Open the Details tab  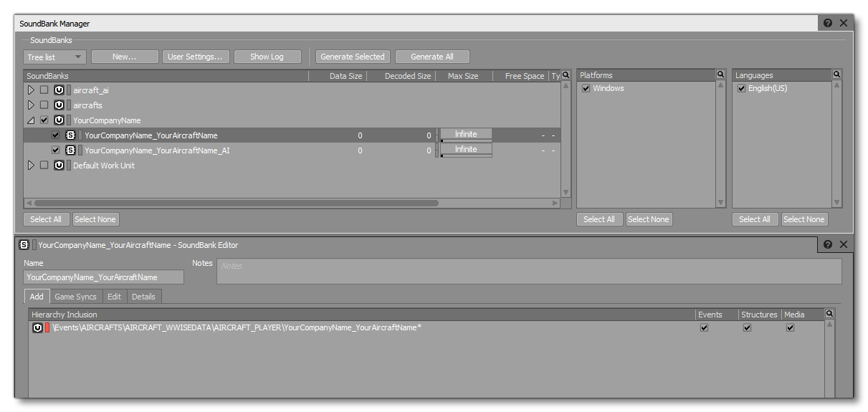(143, 297)
